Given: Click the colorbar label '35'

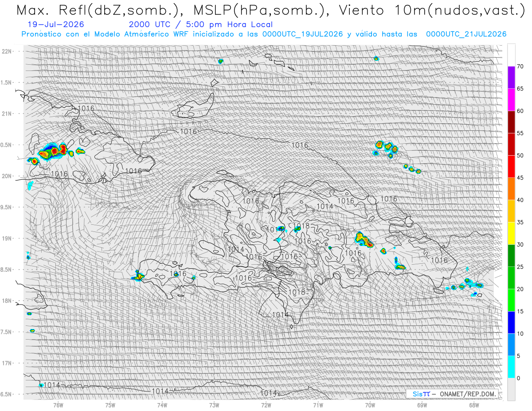Looking at the screenshot, I should coord(520,222).
